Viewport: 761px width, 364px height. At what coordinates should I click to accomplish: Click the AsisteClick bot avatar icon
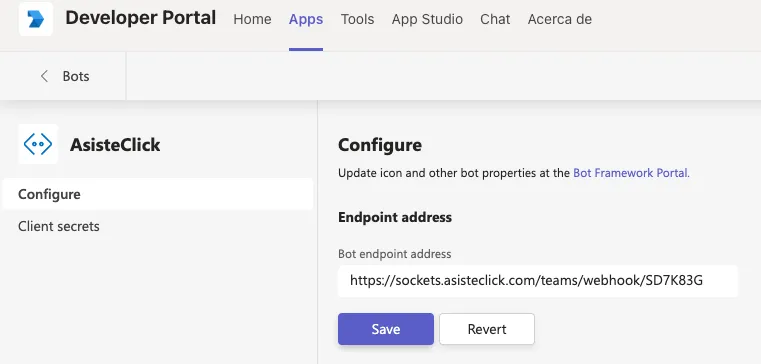38,144
